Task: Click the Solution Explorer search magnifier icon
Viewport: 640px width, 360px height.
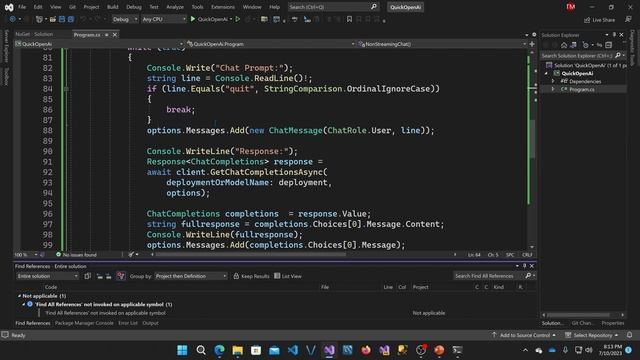Action: (x=618, y=55)
